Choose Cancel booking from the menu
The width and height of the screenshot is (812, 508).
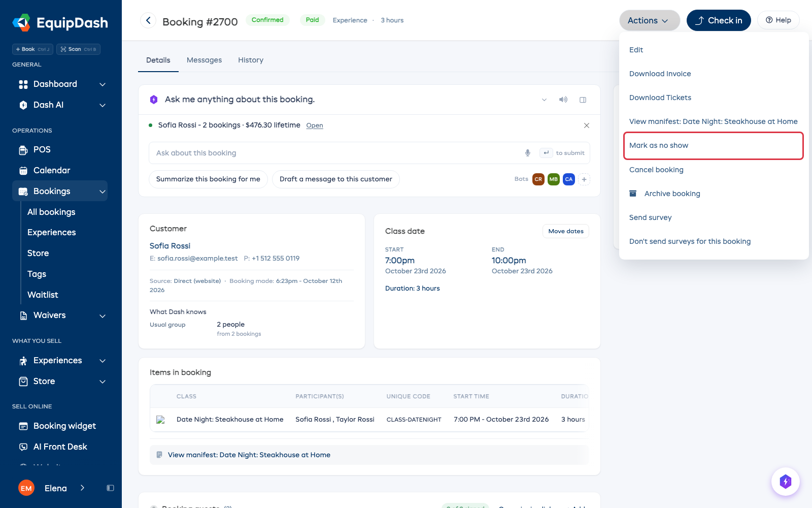656,170
